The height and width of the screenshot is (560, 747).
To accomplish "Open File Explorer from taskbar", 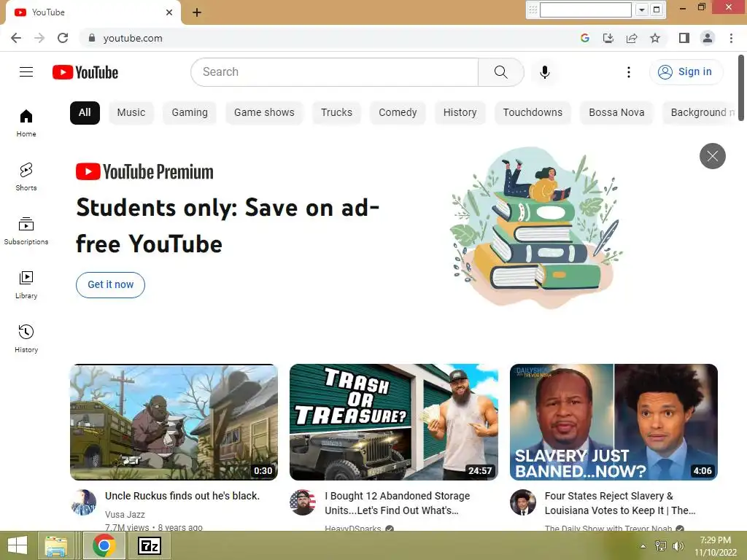I will click(55, 545).
